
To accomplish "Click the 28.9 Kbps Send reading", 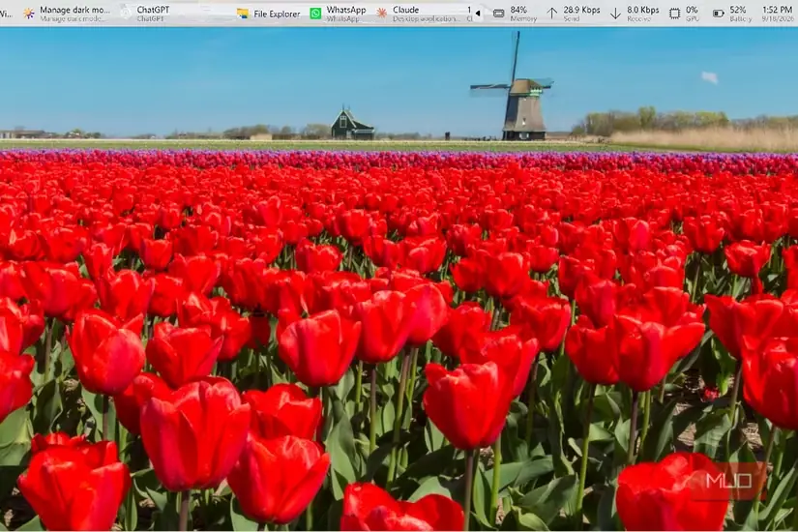I will pos(581,10).
